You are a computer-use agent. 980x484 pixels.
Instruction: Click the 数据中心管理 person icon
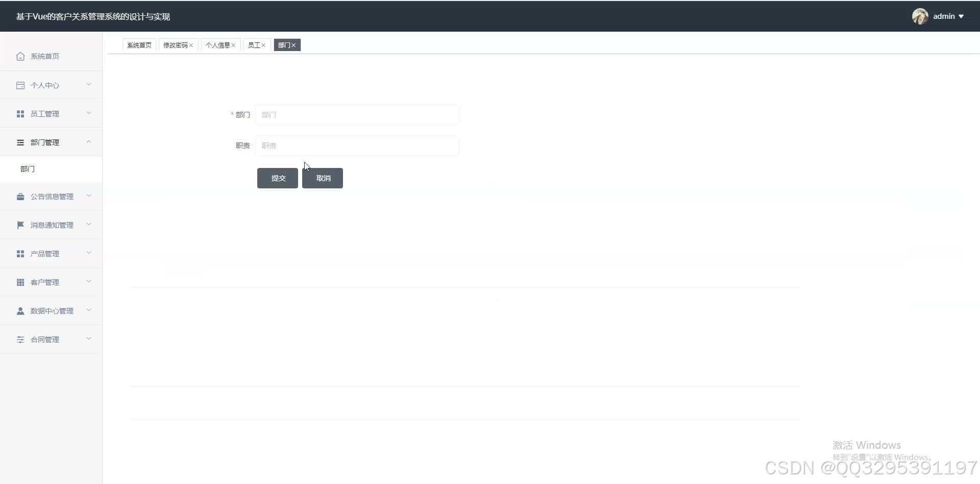pyautogui.click(x=20, y=310)
